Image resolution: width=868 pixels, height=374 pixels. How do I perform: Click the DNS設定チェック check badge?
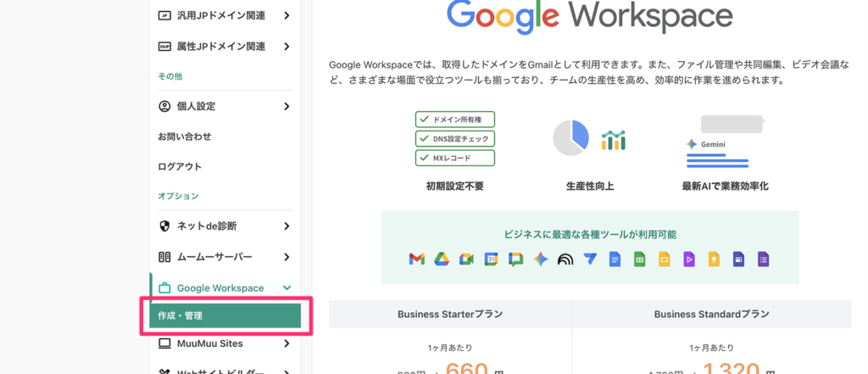click(455, 138)
